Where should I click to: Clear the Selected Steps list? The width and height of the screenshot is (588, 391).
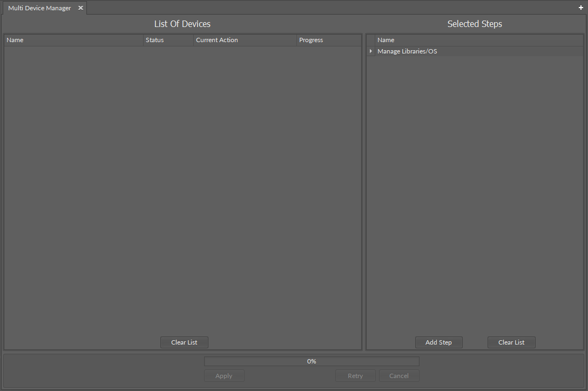[x=511, y=342]
